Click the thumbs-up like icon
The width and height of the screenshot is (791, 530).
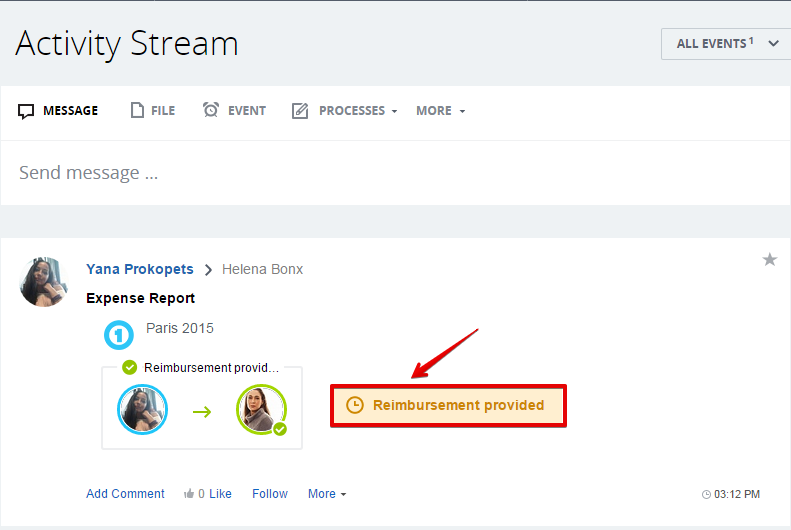click(x=189, y=493)
